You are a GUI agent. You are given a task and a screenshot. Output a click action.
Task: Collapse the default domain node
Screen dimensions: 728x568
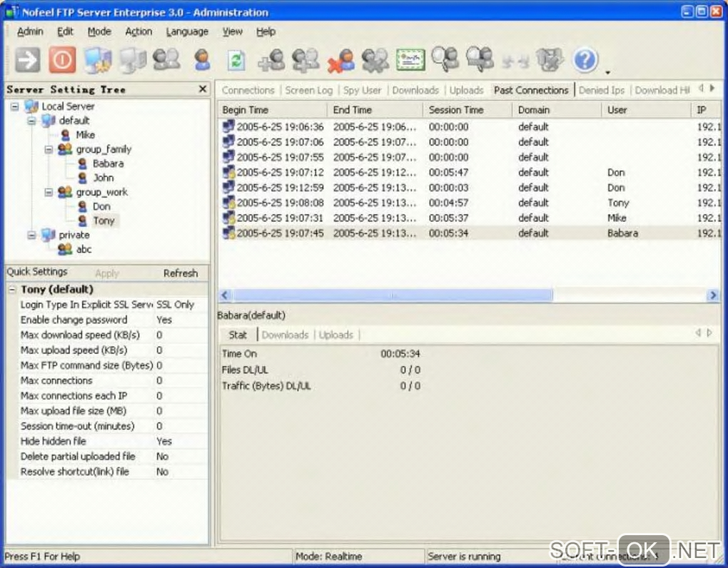click(x=31, y=121)
